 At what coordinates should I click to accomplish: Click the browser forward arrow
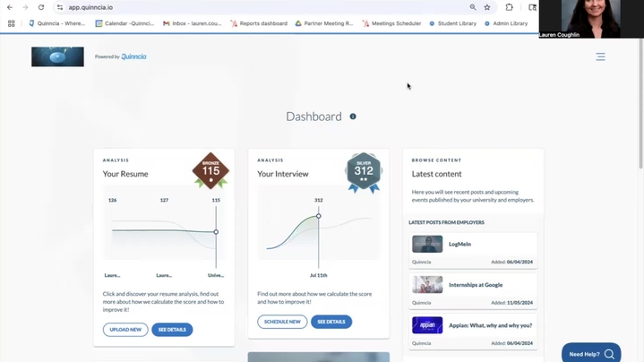point(25,7)
